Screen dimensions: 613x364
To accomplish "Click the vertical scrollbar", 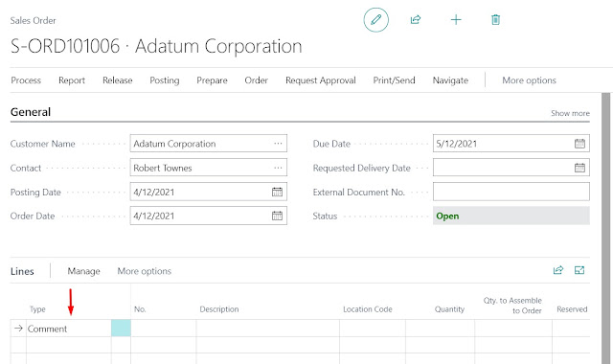I will tap(605, 228).
